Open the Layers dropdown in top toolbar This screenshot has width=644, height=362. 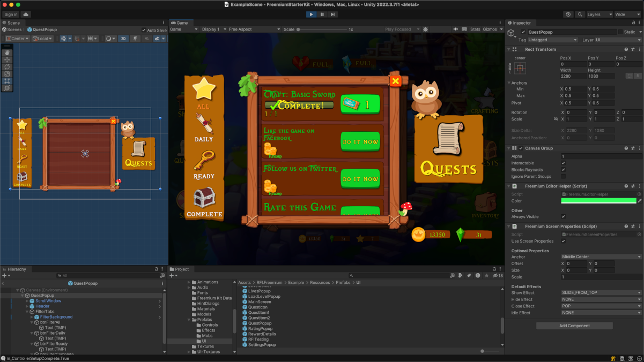point(598,14)
